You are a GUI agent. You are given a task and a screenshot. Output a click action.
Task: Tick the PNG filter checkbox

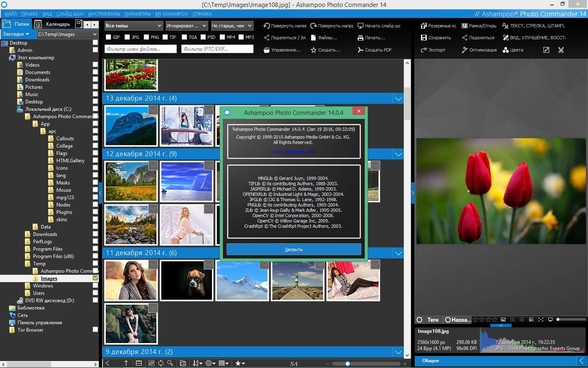click(146, 37)
